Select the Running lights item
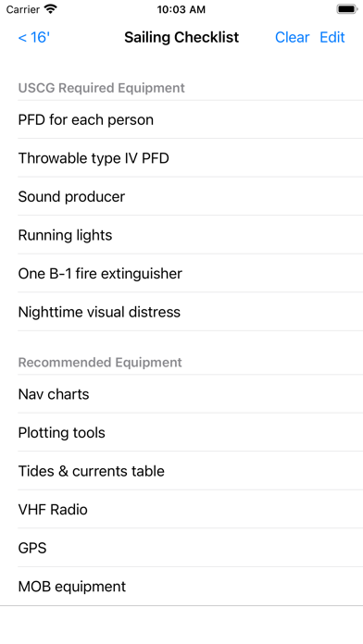363x644 pixels. [181, 235]
